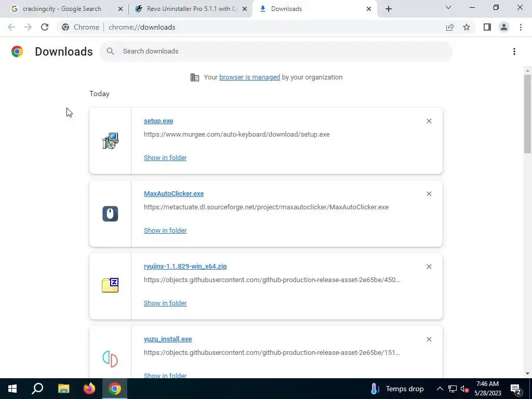Show MaxAutoClicker.exe in folder
532x399 pixels.
165,230
